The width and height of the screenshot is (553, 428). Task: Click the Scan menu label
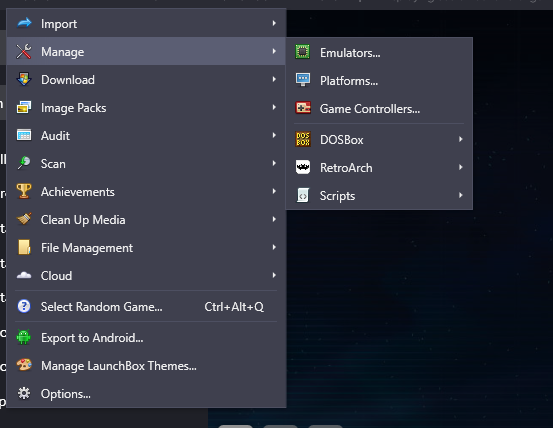tap(53, 164)
